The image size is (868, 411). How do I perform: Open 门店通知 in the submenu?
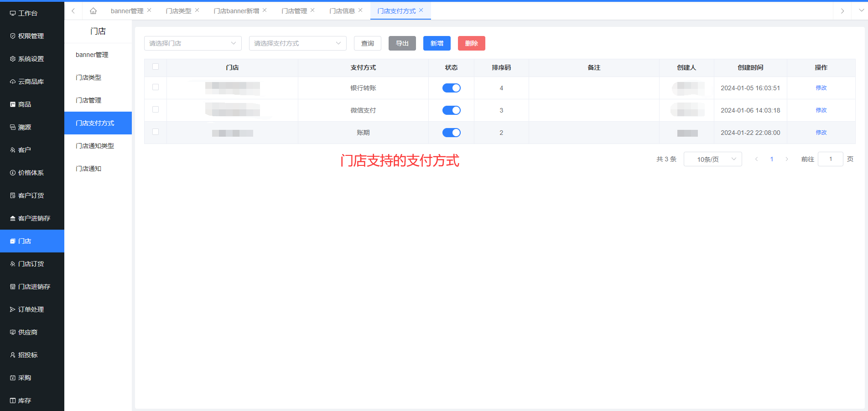(x=98, y=169)
